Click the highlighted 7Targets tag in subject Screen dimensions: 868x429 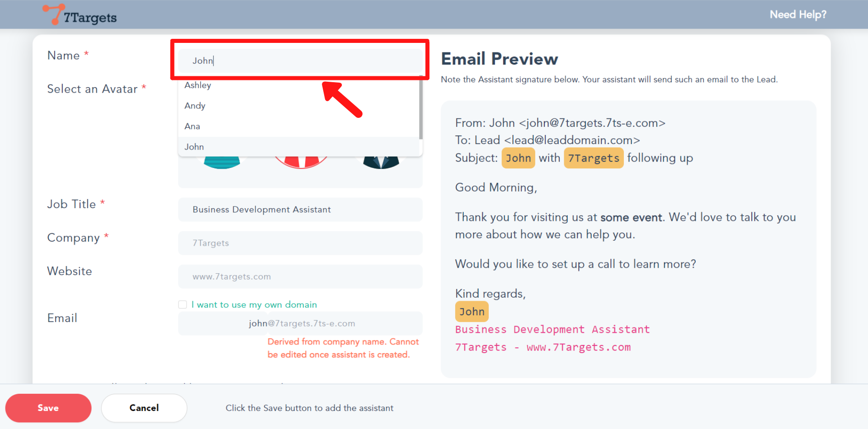click(593, 158)
